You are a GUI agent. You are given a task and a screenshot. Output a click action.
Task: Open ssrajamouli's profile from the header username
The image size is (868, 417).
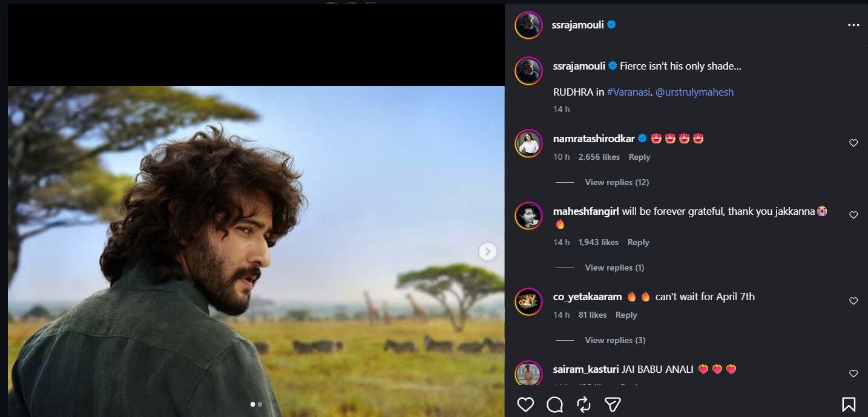coord(577,25)
